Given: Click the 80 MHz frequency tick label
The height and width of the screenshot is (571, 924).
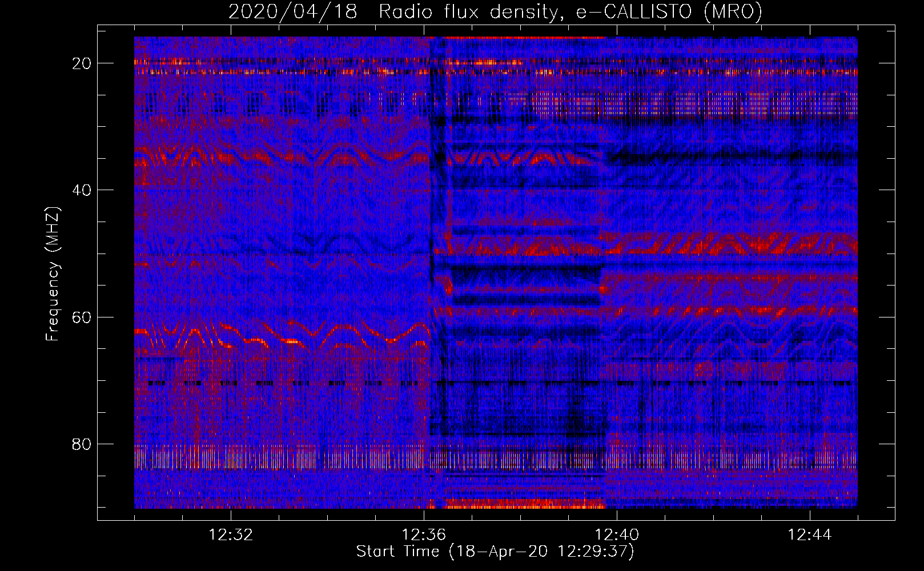Looking at the screenshot, I should click(82, 444).
